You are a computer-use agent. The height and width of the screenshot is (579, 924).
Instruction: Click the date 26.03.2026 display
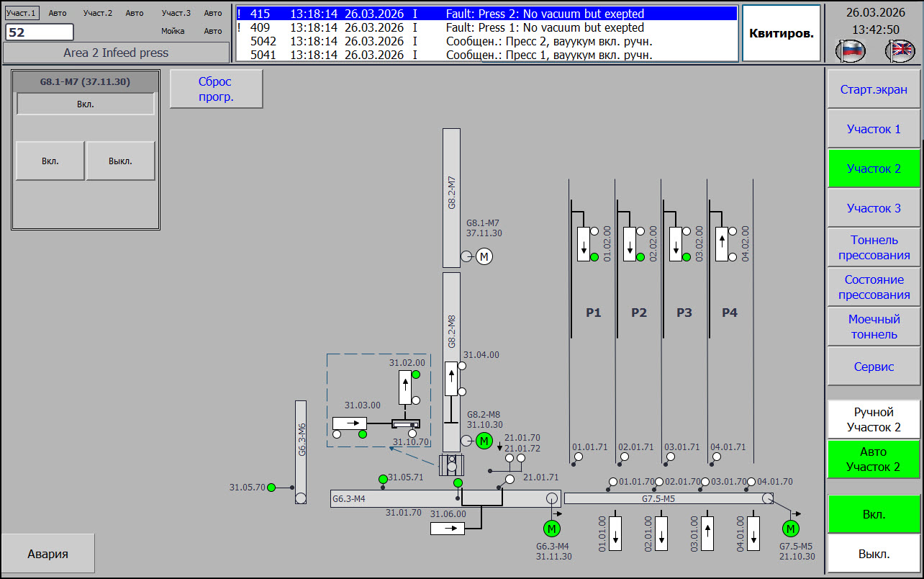click(875, 12)
